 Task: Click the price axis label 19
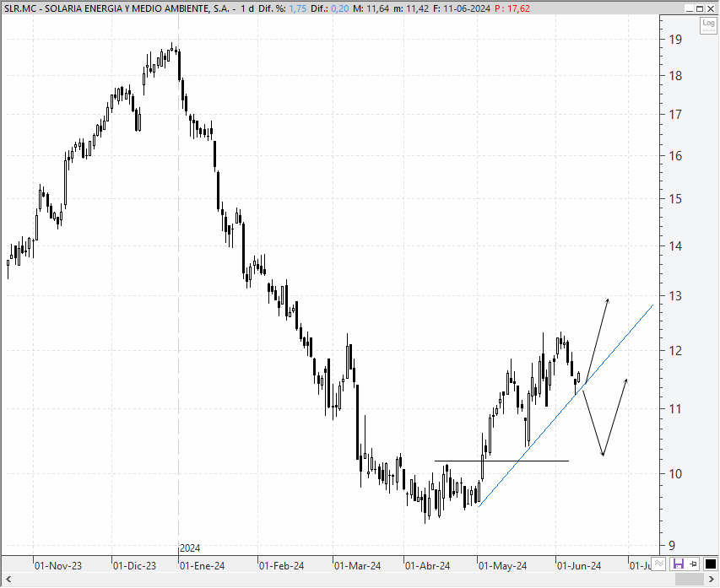tap(675, 40)
